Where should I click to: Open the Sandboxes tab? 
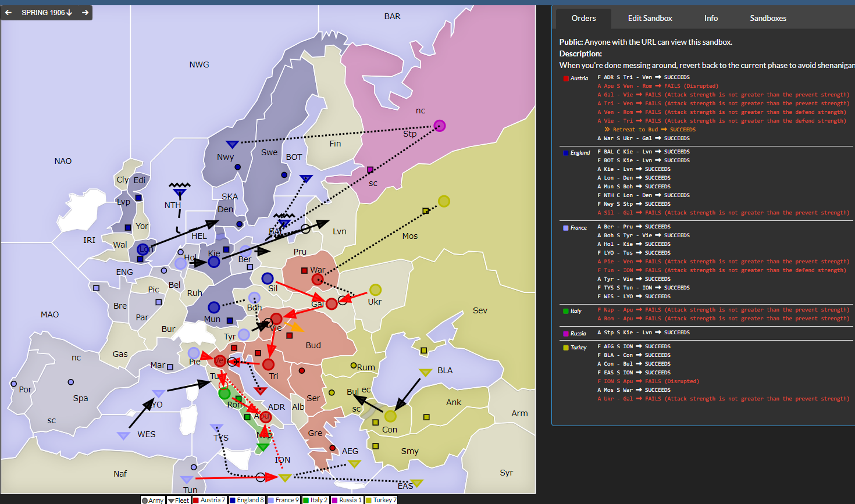768,18
